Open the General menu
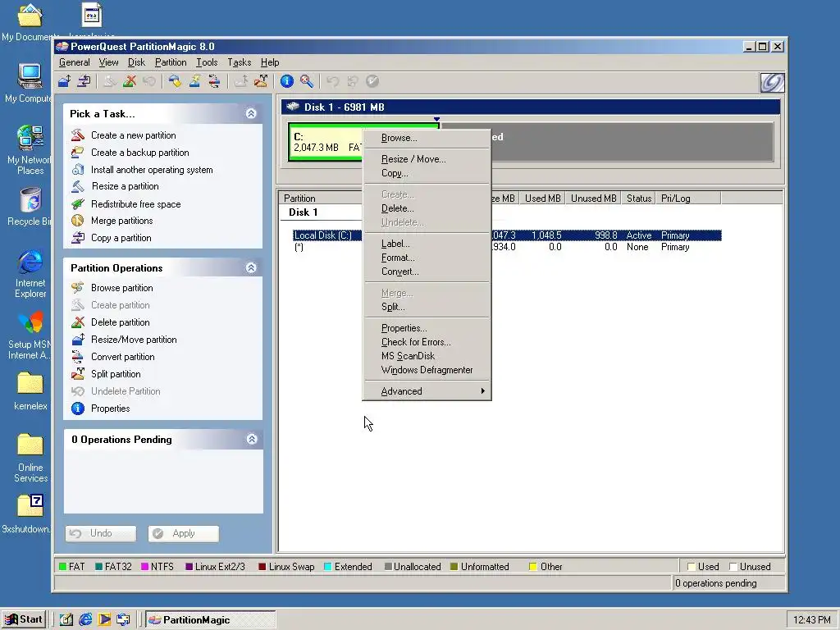Viewport: 840px width, 630px height. 75,62
